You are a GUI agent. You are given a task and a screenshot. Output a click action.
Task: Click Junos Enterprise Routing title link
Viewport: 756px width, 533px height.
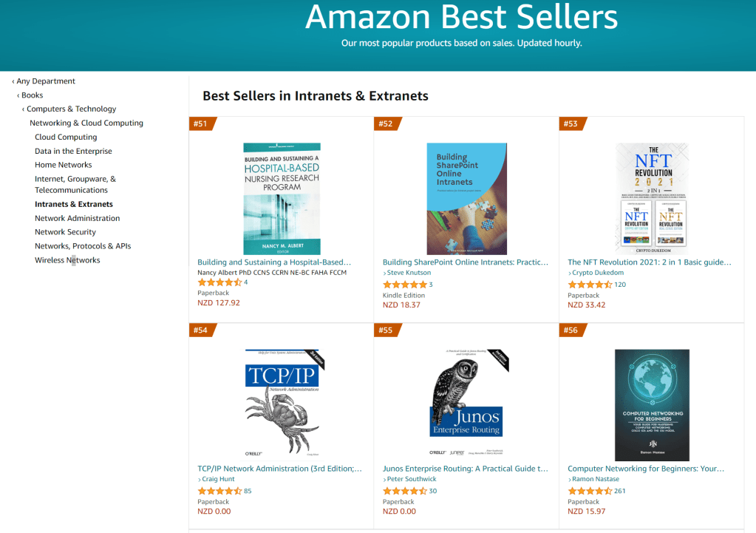click(x=466, y=469)
